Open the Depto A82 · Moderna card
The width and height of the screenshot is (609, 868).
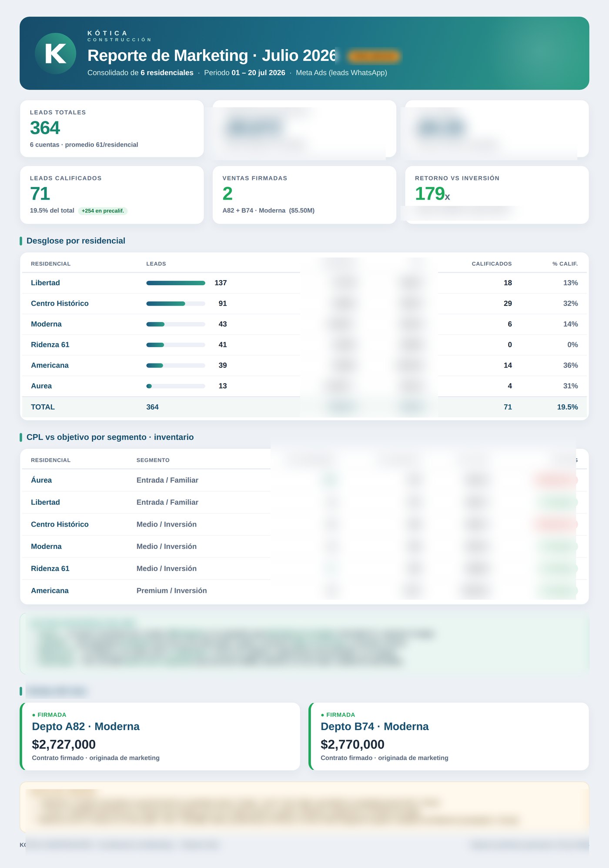160,737
